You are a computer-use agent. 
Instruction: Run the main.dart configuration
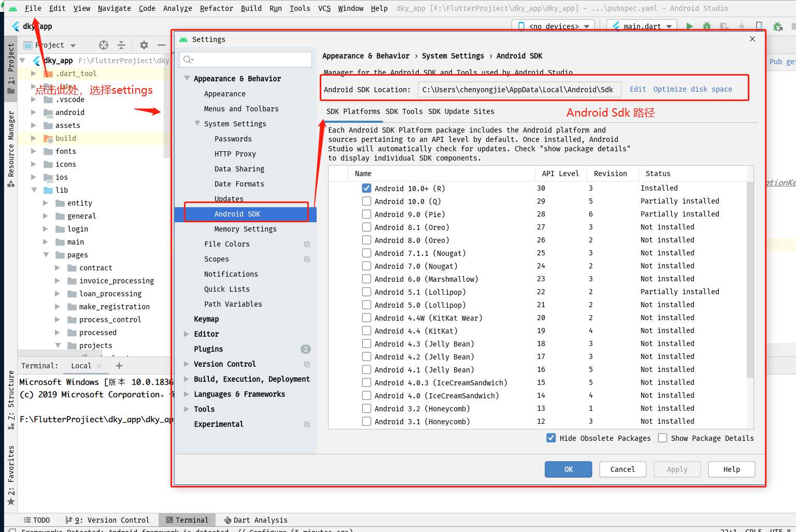click(689, 26)
